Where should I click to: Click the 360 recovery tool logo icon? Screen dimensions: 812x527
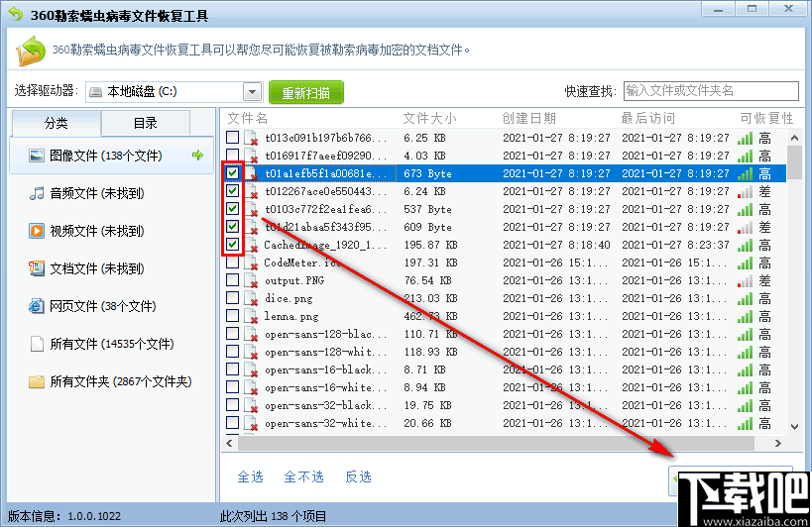[31, 51]
